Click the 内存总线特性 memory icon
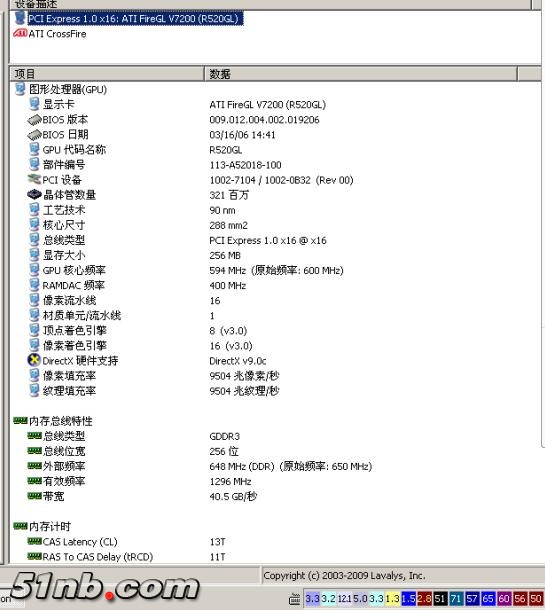Screen dimensions: 545x610 pos(20,421)
